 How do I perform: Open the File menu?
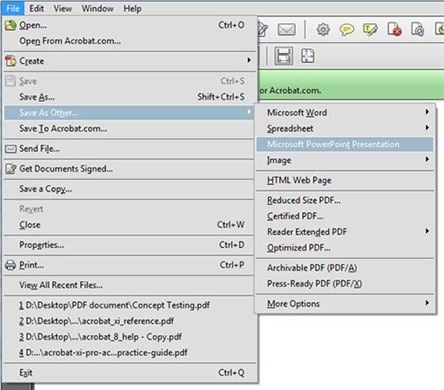(13, 8)
